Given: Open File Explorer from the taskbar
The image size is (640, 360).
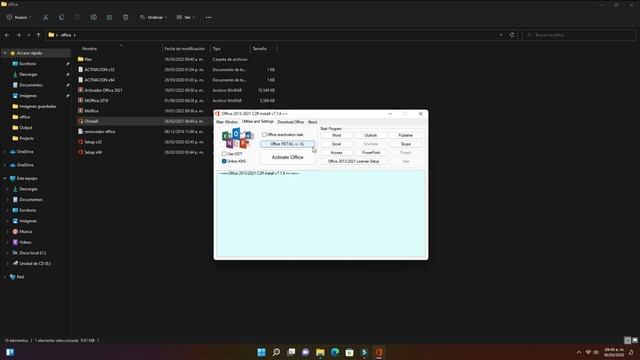Looking at the screenshot, I should 320,352.
